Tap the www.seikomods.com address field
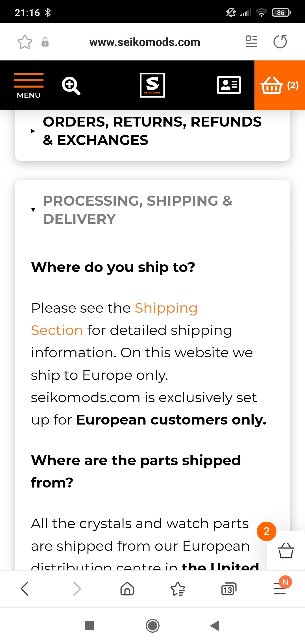The image size is (305, 644). coord(145,42)
